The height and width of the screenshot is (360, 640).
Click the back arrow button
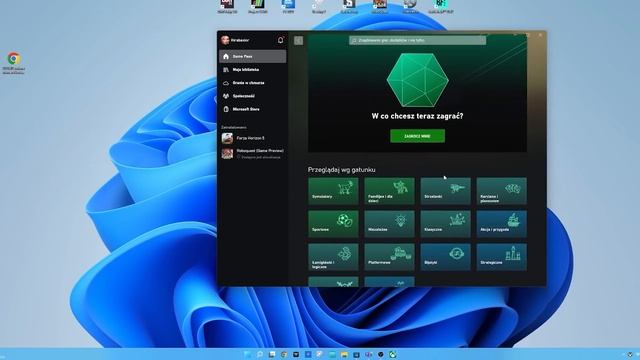tap(298, 40)
